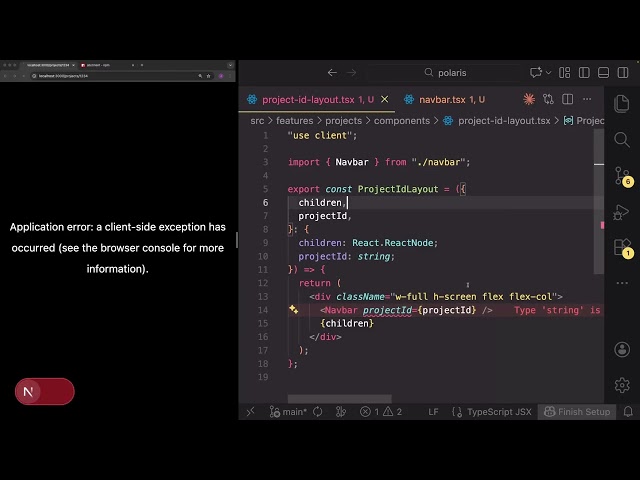Click the sparkle code action lightbulb on line 14
Screen dimensions: 640x480
[x=293, y=309]
